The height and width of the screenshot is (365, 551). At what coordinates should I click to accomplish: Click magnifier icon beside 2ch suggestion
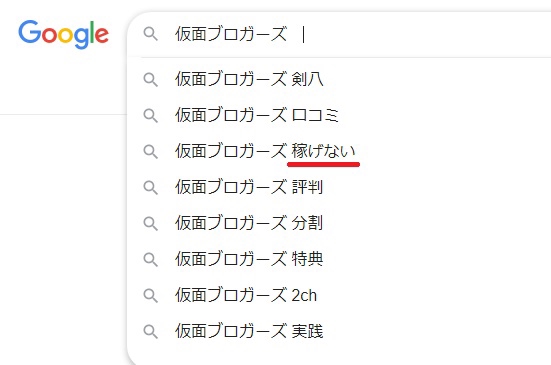151,295
